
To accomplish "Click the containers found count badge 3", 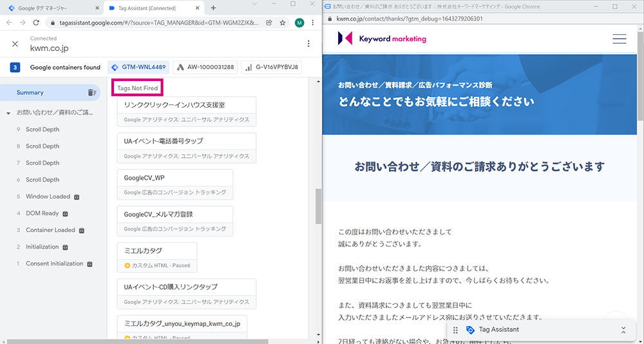I will click(x=15, y=68).
